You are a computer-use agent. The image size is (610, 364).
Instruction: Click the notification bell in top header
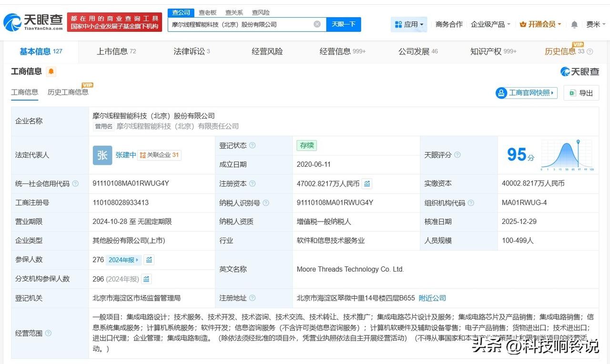pyautogui.click(x=574, y=24)
